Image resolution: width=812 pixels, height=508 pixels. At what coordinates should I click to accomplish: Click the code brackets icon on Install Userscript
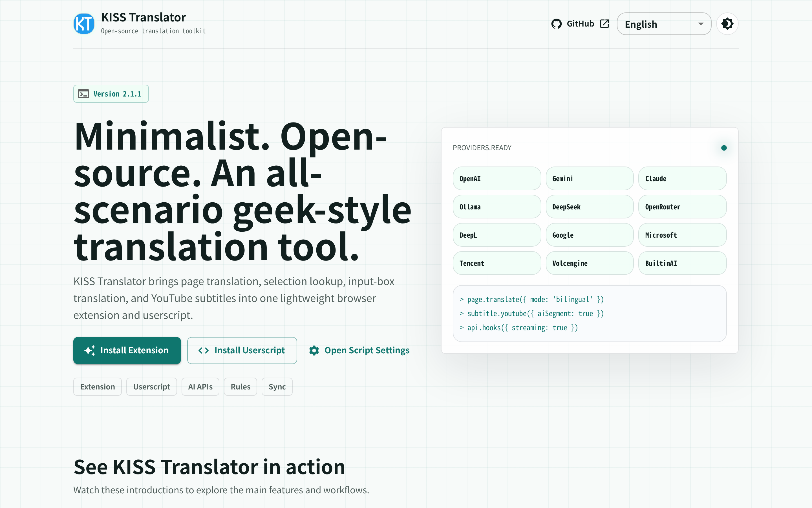tap(203, 351)
